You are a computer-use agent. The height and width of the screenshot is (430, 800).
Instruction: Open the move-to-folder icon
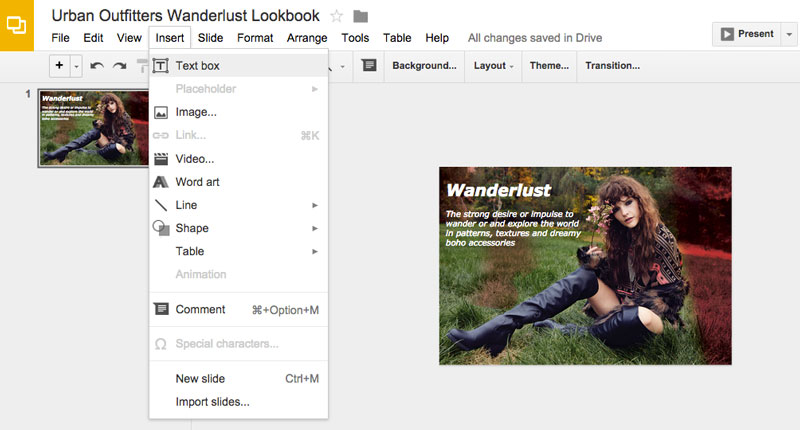[x=361, y=16]
